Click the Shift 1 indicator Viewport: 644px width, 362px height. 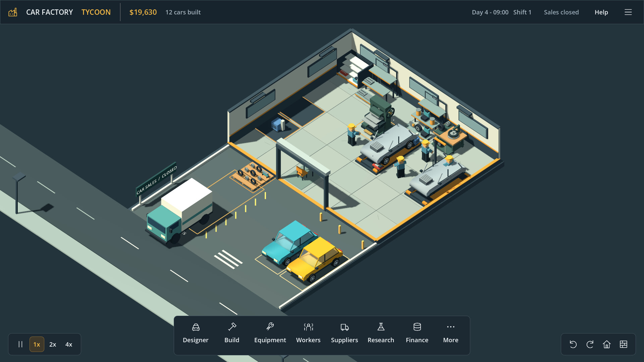[x=522, y=12]
